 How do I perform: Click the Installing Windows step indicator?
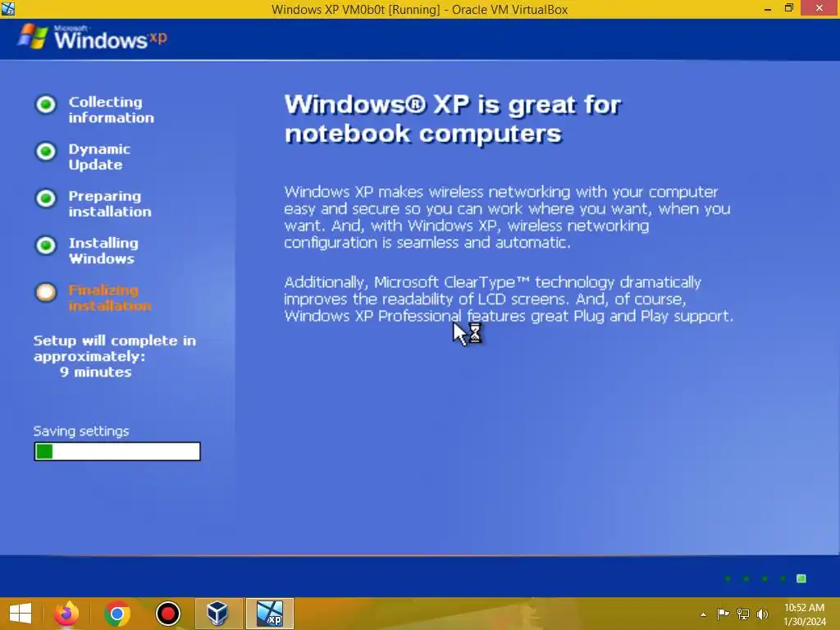point(46,246)
